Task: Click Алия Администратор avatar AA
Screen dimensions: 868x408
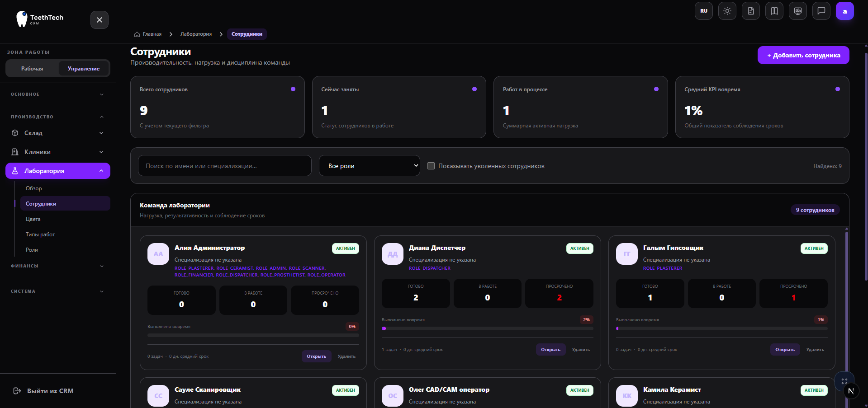Action: pos(158,254)
